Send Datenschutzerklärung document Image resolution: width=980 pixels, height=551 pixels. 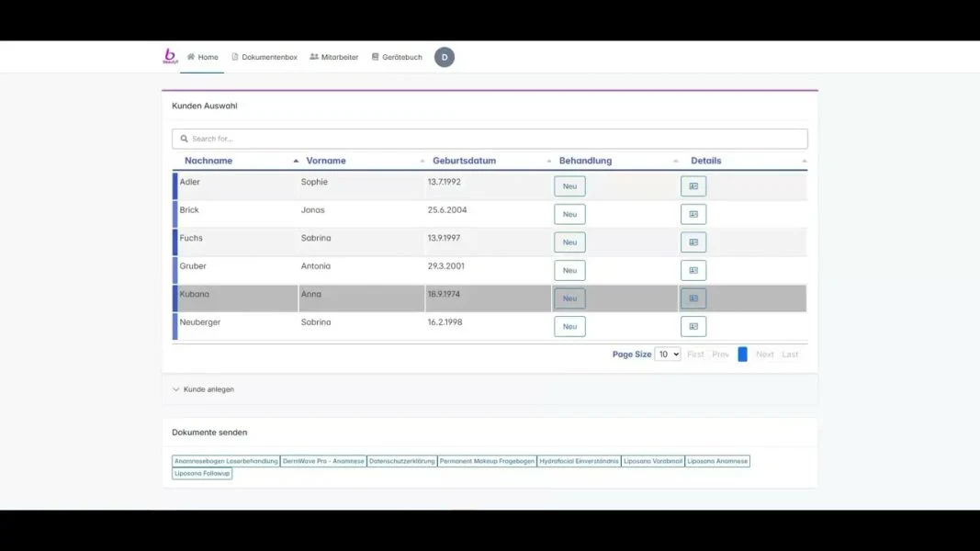[402, 461]
